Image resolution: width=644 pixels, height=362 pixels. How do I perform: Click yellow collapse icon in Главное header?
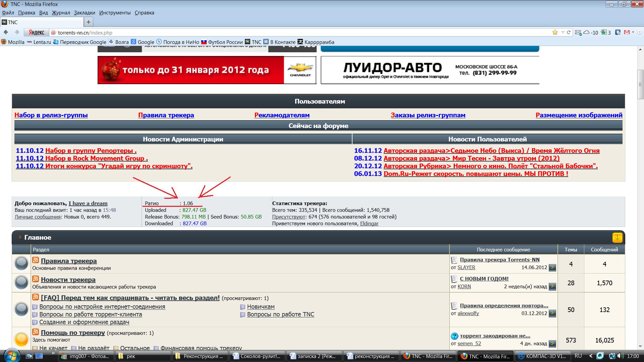tap(617, 238)
